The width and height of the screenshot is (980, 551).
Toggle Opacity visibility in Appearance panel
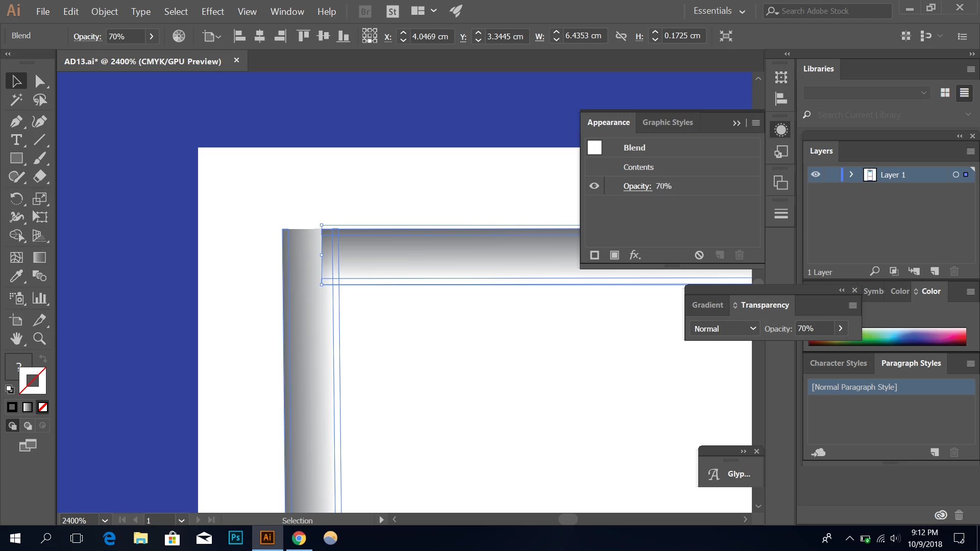pos(594,186)
